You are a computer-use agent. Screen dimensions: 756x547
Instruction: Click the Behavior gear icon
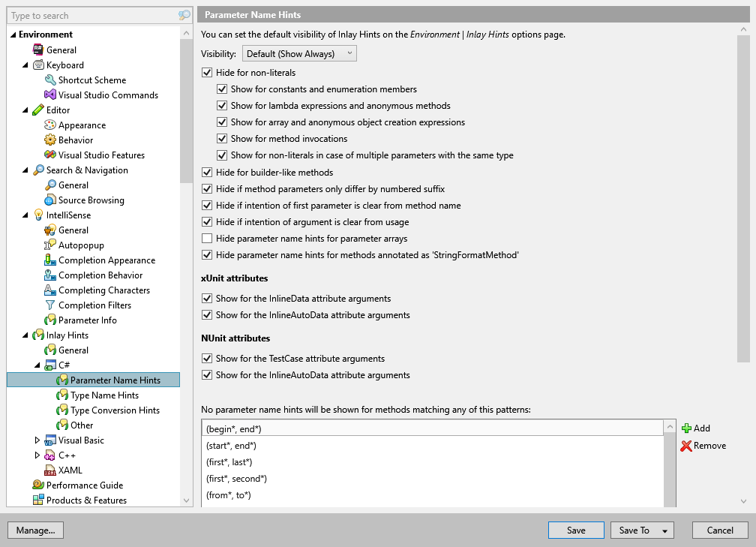(50, 140)
